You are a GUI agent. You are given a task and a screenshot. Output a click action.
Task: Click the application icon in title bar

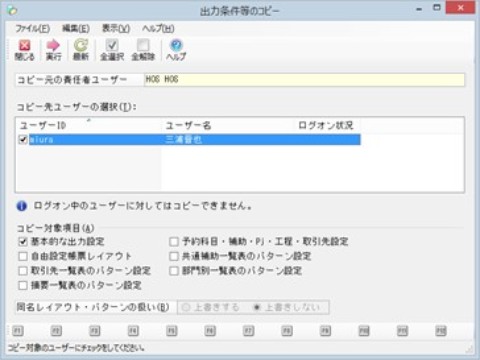12,10
